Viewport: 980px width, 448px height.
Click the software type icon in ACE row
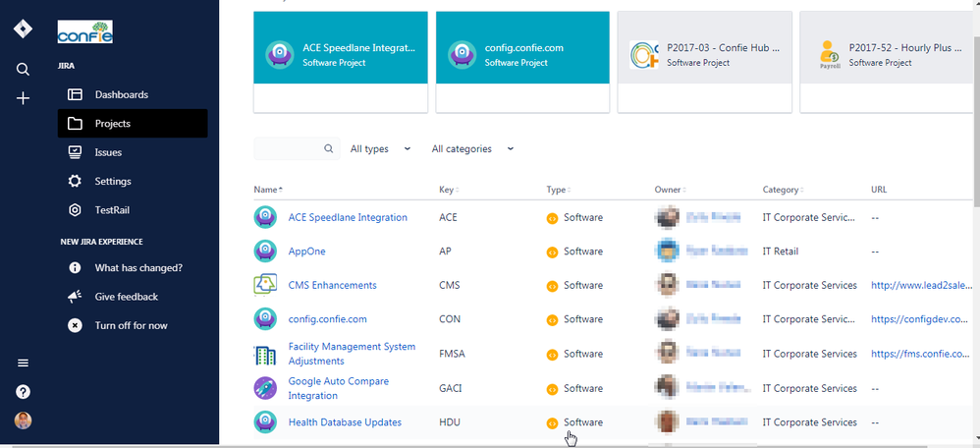point(552,218)
